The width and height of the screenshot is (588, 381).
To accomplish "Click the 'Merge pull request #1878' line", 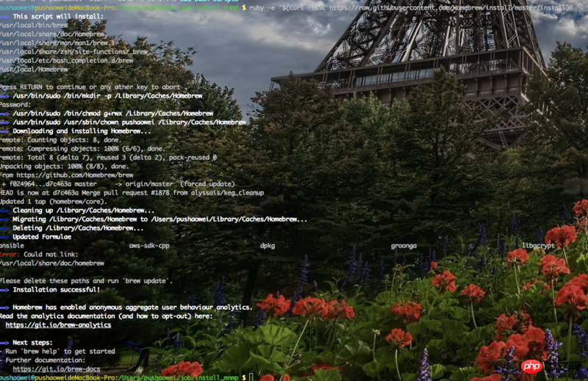I will pyautogui.click(x=132, y=192).
